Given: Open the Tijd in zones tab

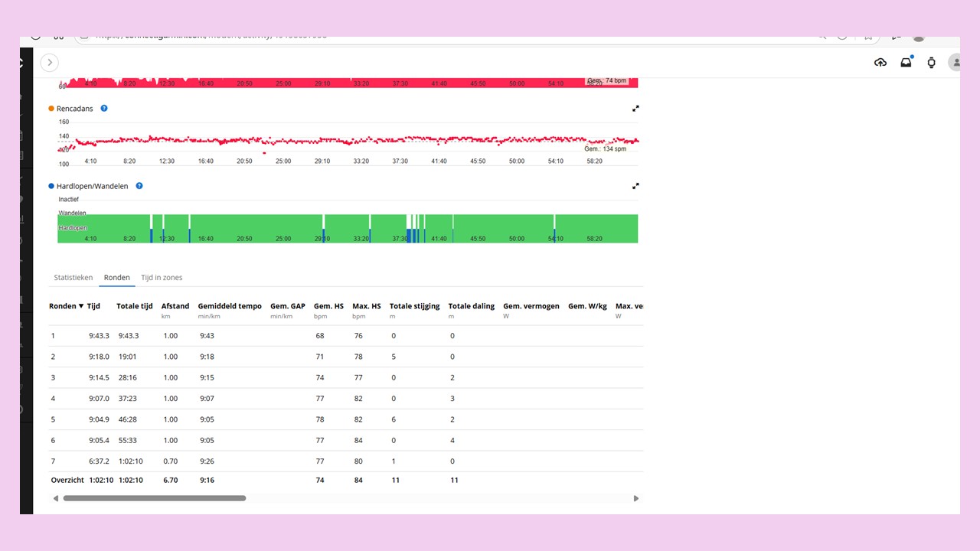Looking at the screenshot, I should pos(162,278).
